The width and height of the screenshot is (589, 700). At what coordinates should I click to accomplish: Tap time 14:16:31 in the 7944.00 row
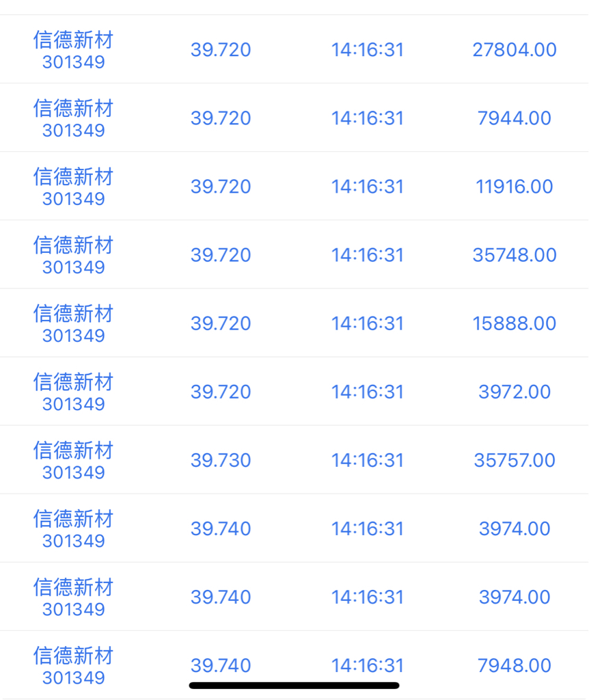[x=367, y=118]
